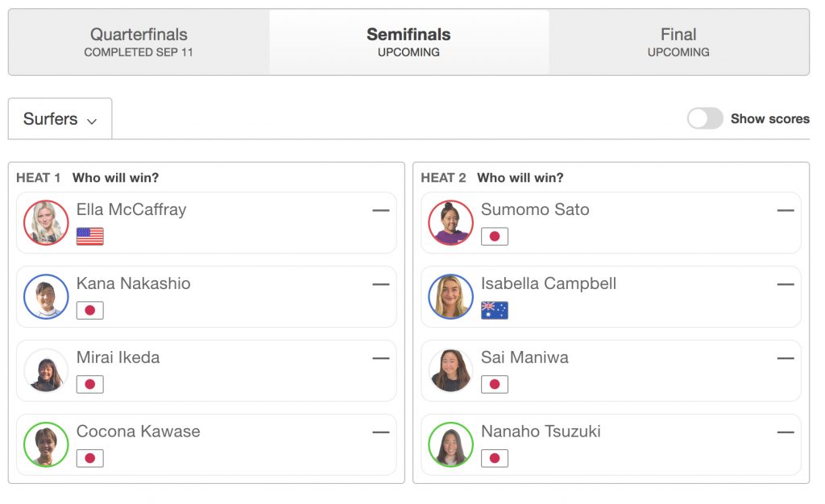
Task: Click Sumomo Sato's avatar photo
Action: [450, 222]
